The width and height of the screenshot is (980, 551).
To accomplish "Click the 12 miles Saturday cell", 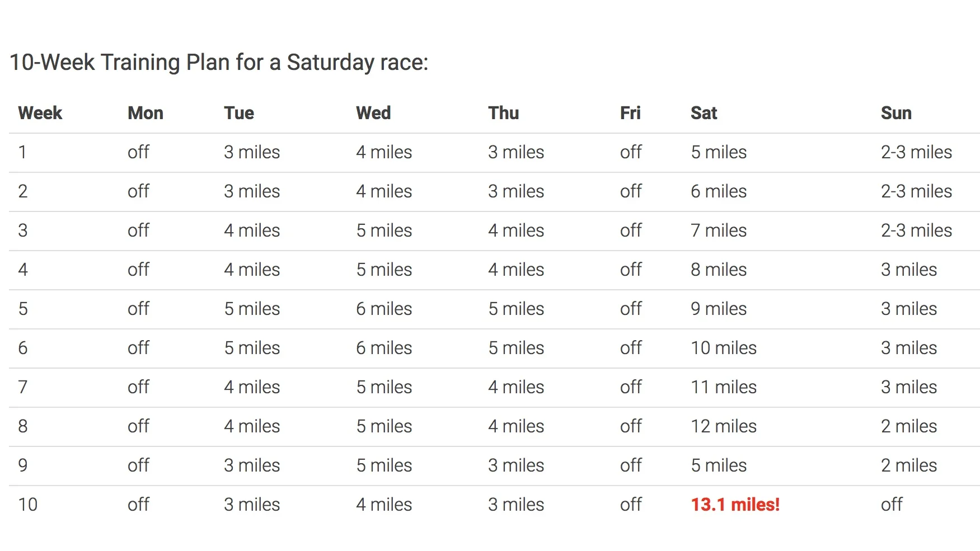I will coord(724,426).
